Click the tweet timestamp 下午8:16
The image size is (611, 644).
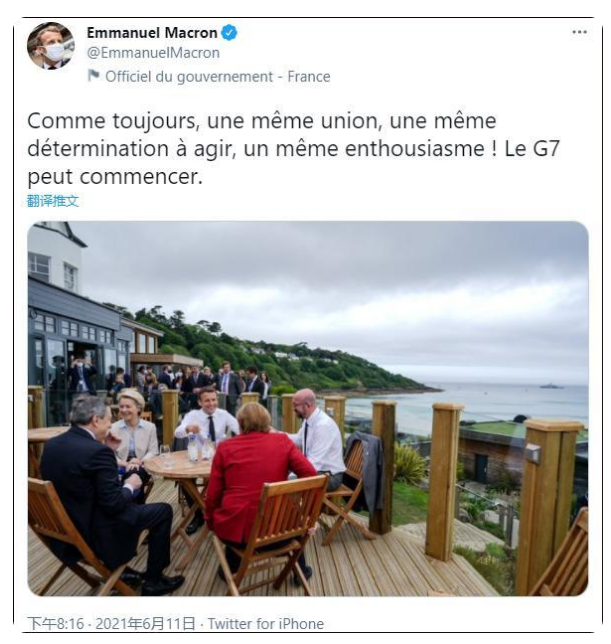pyautogui.click(x=56, y=623)
